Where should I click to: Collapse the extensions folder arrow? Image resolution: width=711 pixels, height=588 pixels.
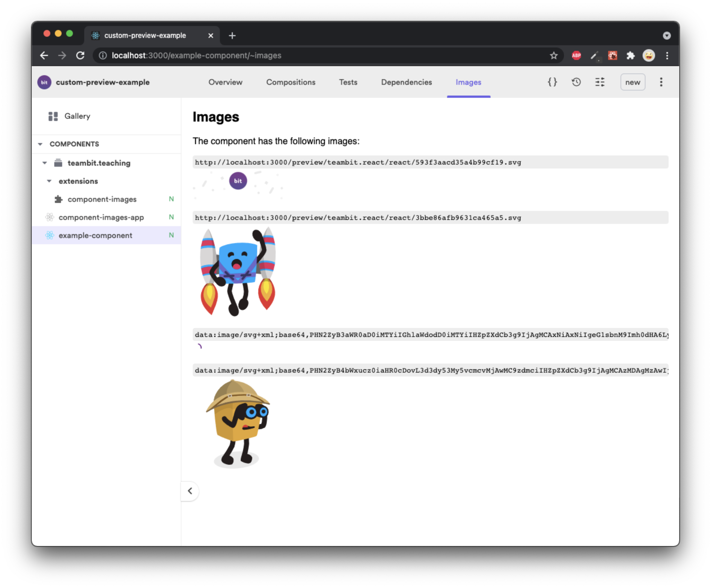[x=49, y=181]
